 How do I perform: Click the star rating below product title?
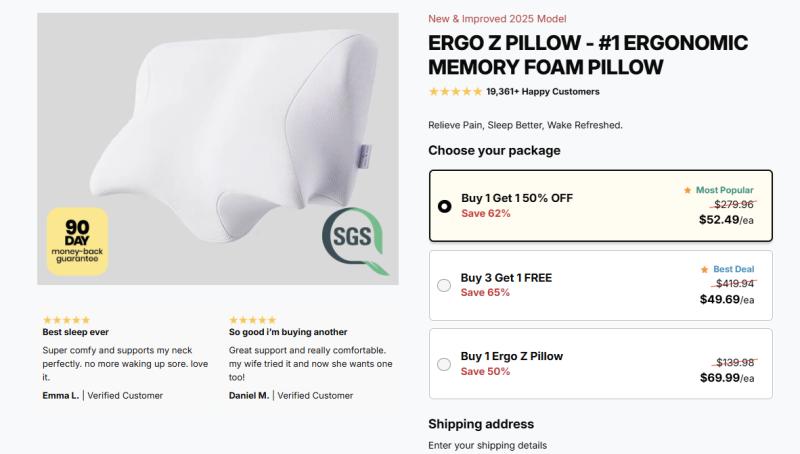[x=455, y=92]
